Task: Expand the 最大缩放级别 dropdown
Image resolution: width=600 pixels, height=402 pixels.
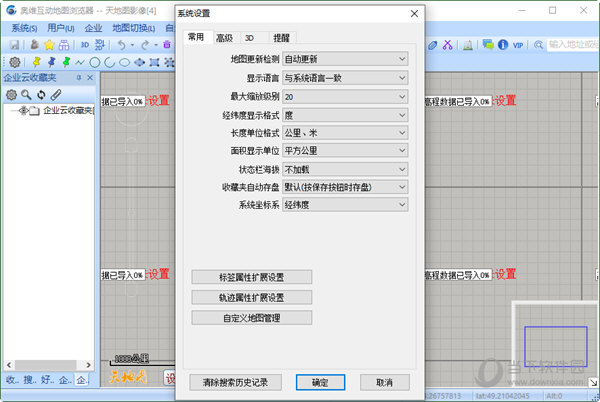Action: coord(345,96)
